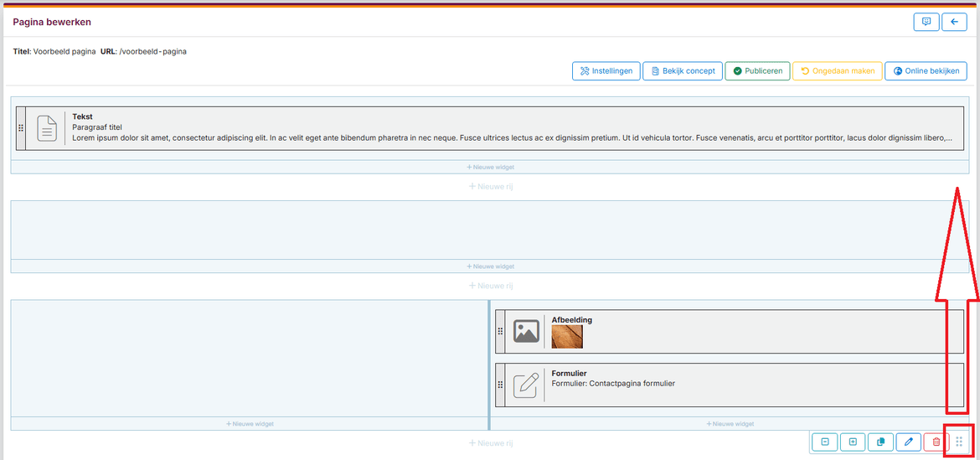Screen dimensions: 980x460
Task: Click the document icon of Tekst widget
Action: [46, 128]
